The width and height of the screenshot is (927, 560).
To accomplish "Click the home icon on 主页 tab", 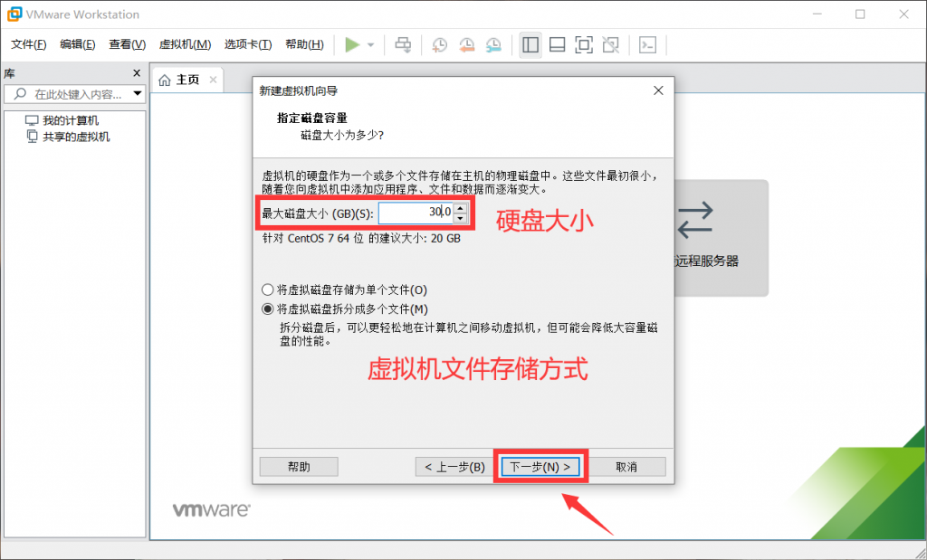I will [165, 80].
